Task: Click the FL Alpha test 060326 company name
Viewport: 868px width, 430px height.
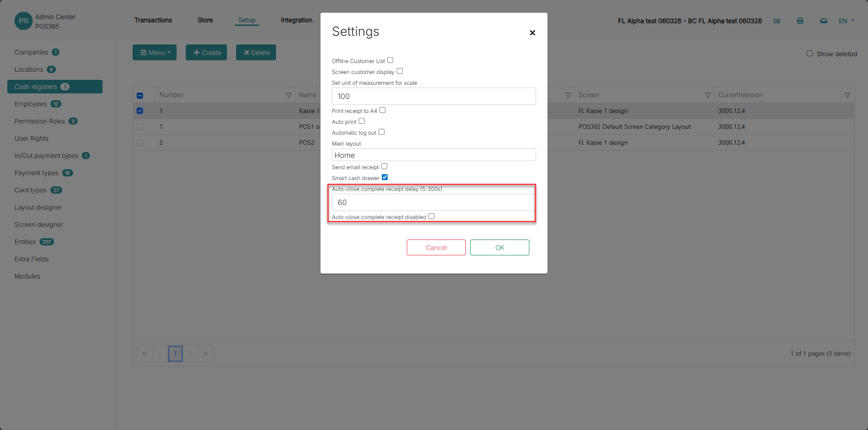Action: tap(690, 21)
